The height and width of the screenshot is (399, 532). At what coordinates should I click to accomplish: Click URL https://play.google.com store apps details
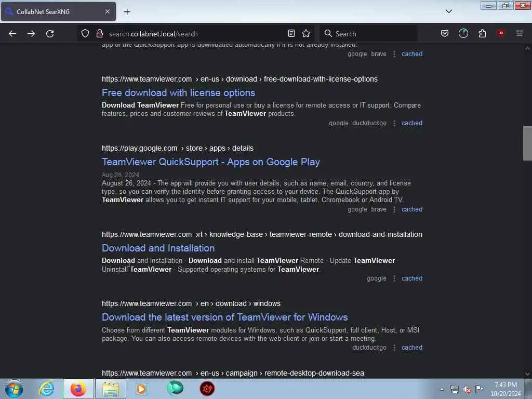pos(178,148)
